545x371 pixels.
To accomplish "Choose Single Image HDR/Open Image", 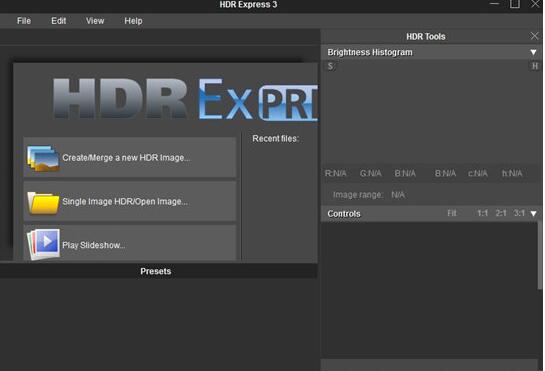I will [130, 201].
